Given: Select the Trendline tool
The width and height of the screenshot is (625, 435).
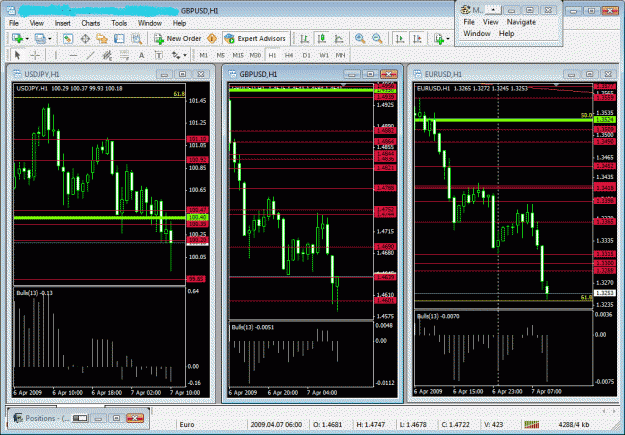Looking at the screenshot, I should [x=90, y=55].
